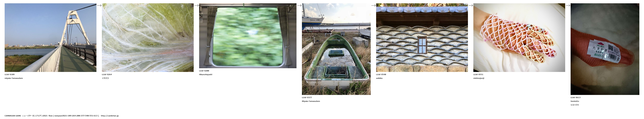Click author name HikaruHayashi
The width and height of the screenshot is (644, 119).
206,75
